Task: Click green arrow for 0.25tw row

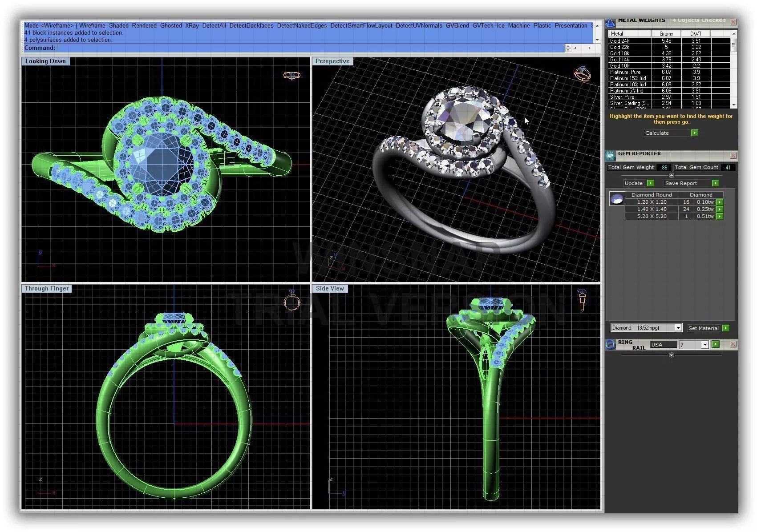Action: [x=720, y=209]
